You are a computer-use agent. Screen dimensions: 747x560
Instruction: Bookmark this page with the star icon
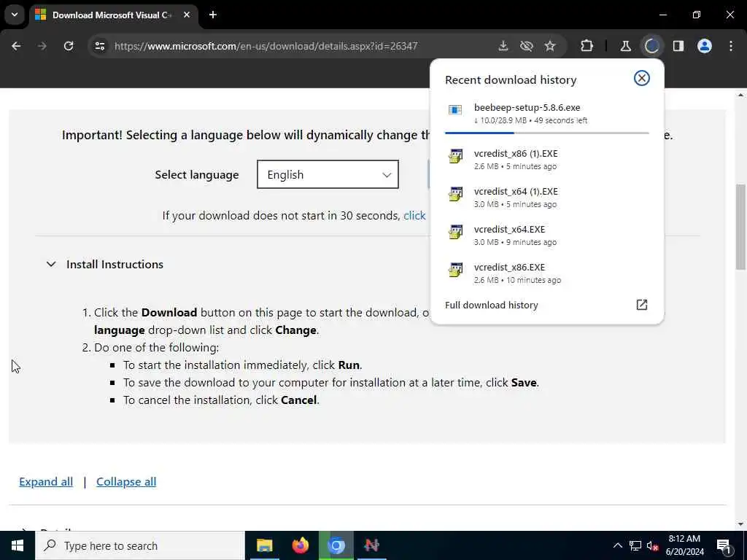pyautogui.click(x=550, y=46)
